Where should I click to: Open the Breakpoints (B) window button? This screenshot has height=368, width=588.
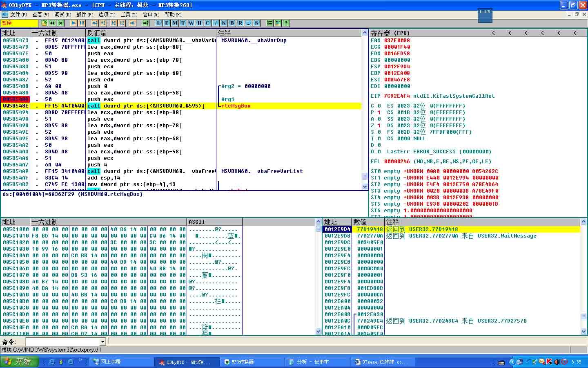pyautogui.click(x=232, y=23)
